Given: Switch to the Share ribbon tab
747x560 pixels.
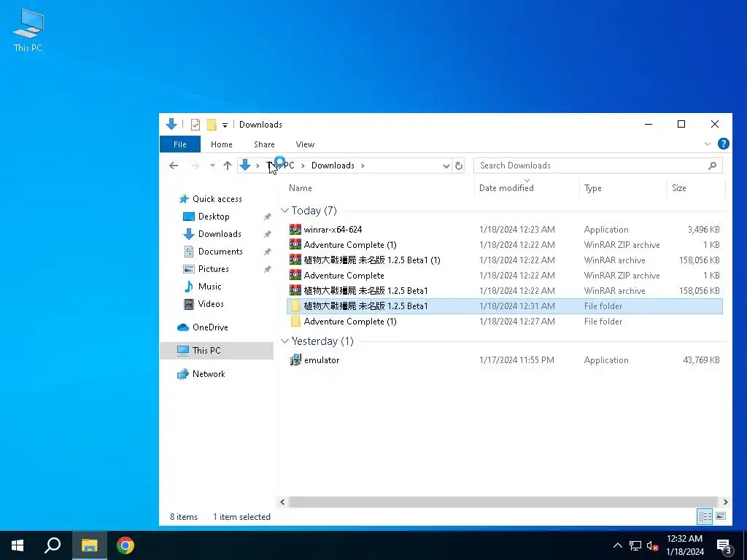Looking at the screenshot, I should 264,144.
